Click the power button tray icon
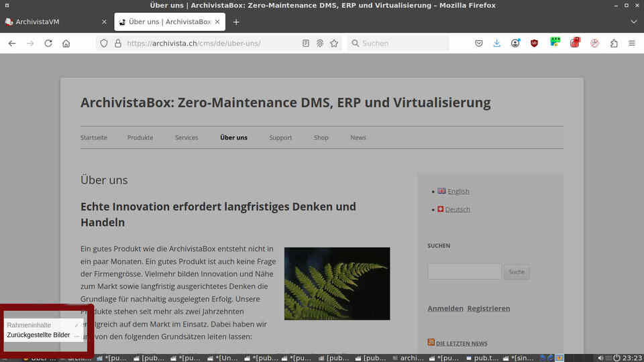Image resolution: width=644 pixels, height=362 pixels. tap(616, 358)
